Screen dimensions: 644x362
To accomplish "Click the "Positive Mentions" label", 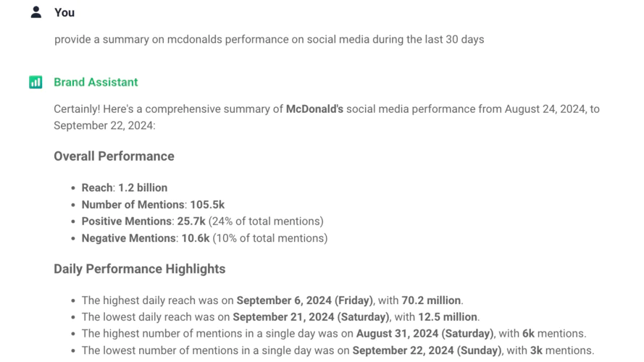I will 126,222.
